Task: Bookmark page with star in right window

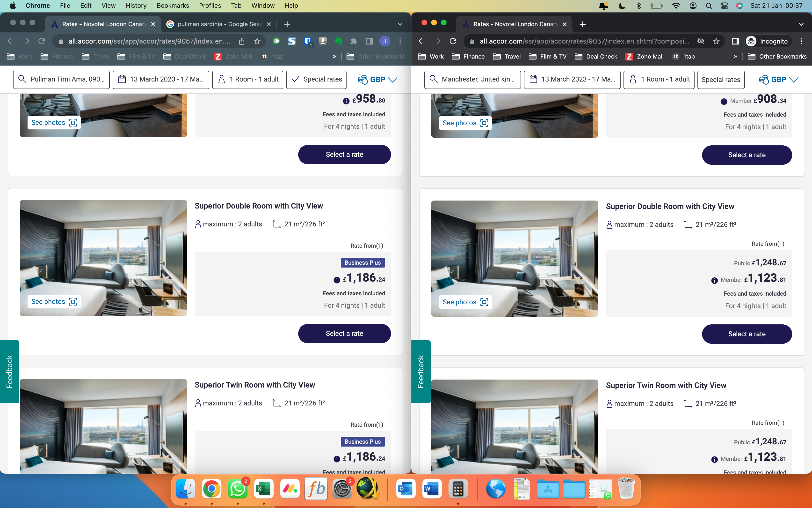Action: [716, 41]
